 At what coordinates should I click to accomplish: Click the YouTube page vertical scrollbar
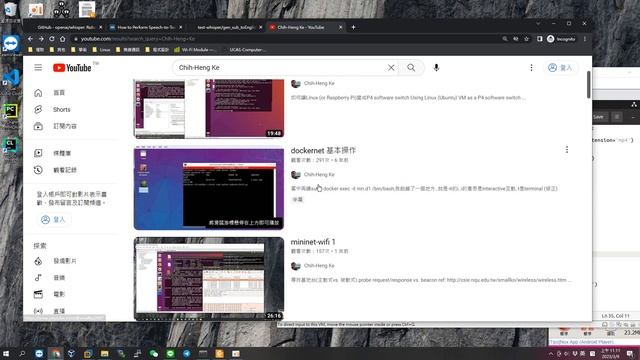pos(588,85)
